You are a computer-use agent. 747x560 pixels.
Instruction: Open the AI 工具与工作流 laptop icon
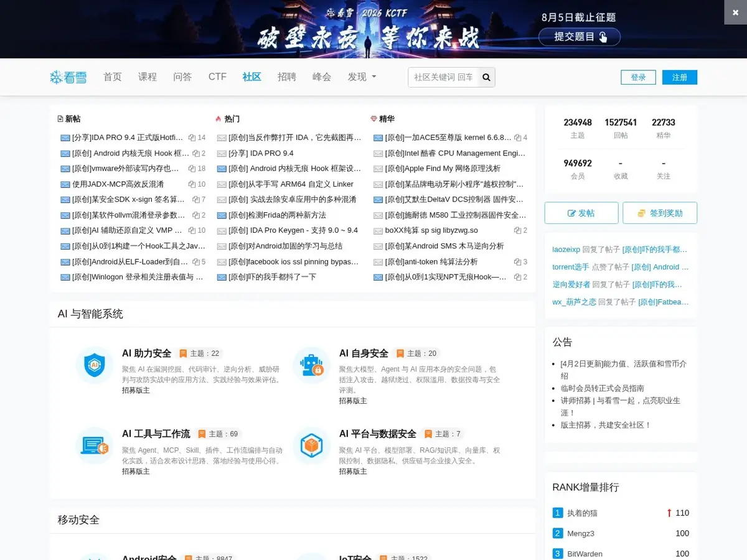point(94,446)
